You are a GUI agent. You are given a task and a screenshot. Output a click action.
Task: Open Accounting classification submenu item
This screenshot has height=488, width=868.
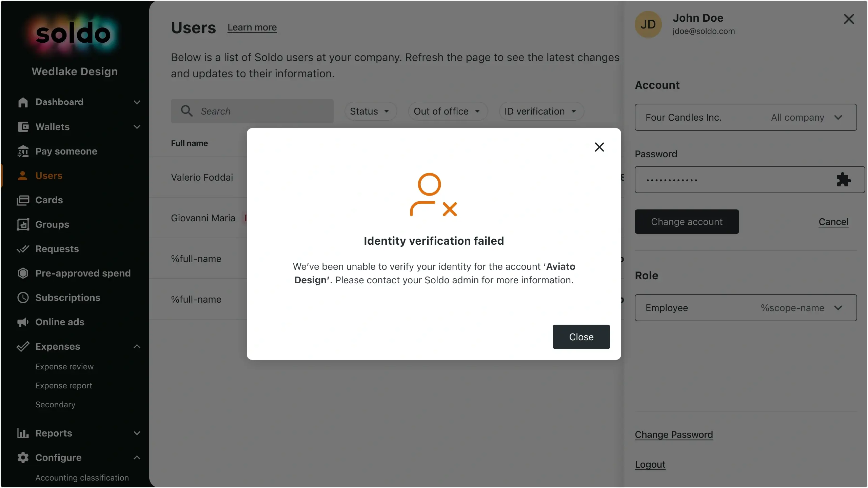click(82, 477)
